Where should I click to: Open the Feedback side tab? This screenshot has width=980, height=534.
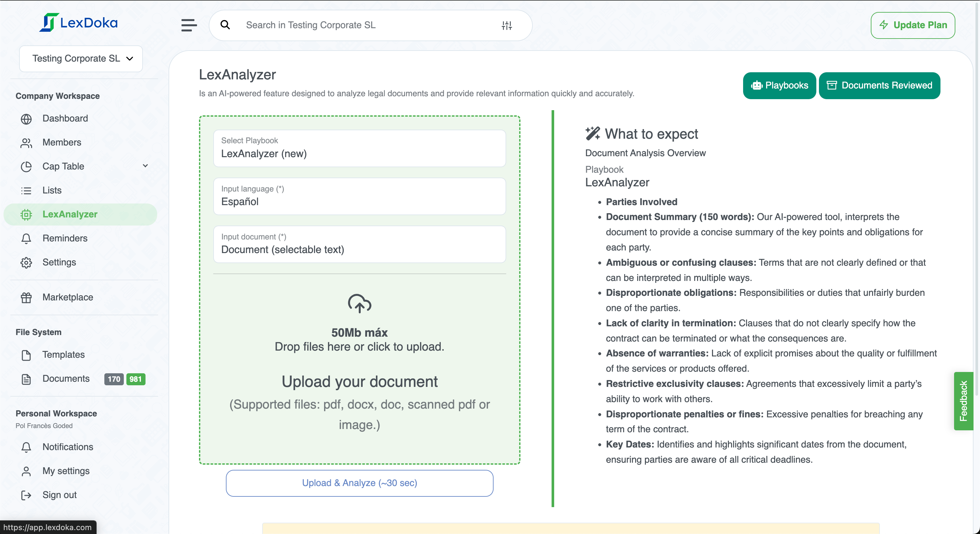click(963, 401)
